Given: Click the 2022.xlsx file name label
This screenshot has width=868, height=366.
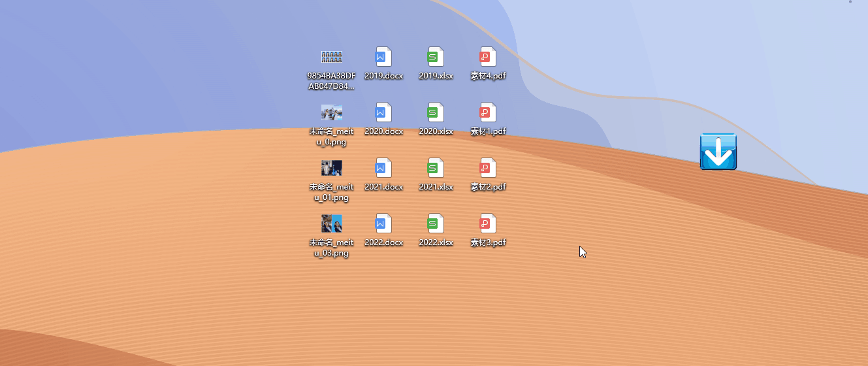Looking at the screenshot, I should (436, 242).
